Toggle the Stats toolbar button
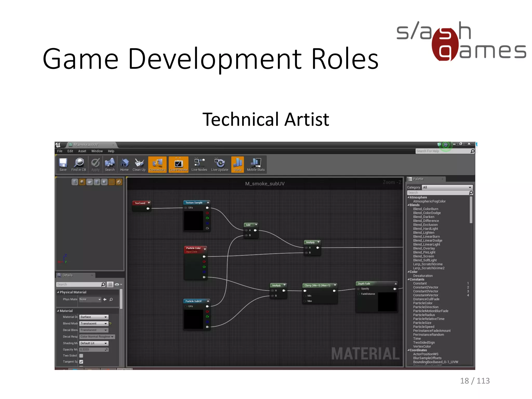This screenshot has height=399, width=532. pyautogui.click(x=237, y=165)
